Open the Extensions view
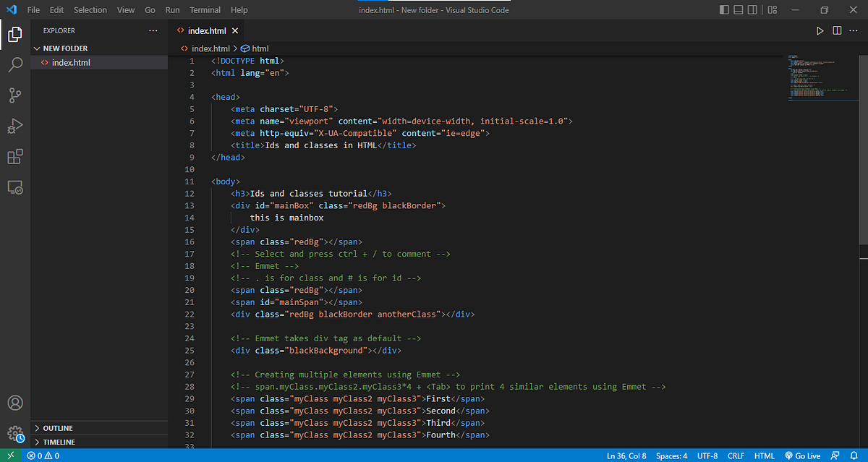Viewport: 868px width, 462px height. 15,156
